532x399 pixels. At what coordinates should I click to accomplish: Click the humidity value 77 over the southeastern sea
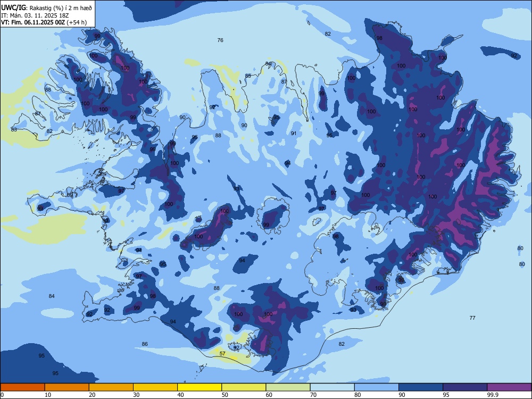(x=472, y=318)
